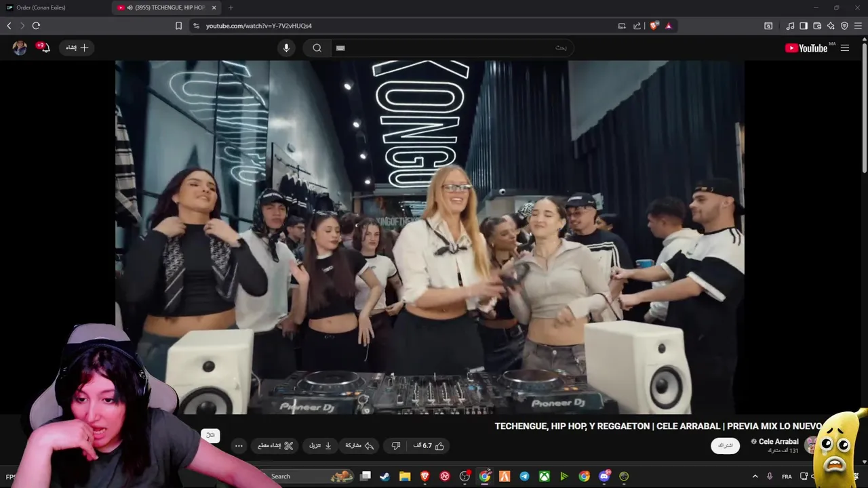This screenshot has width=868, height=488.
Task: Switch the FRA keyboard language indicator
Action: (x=787, y=476)
